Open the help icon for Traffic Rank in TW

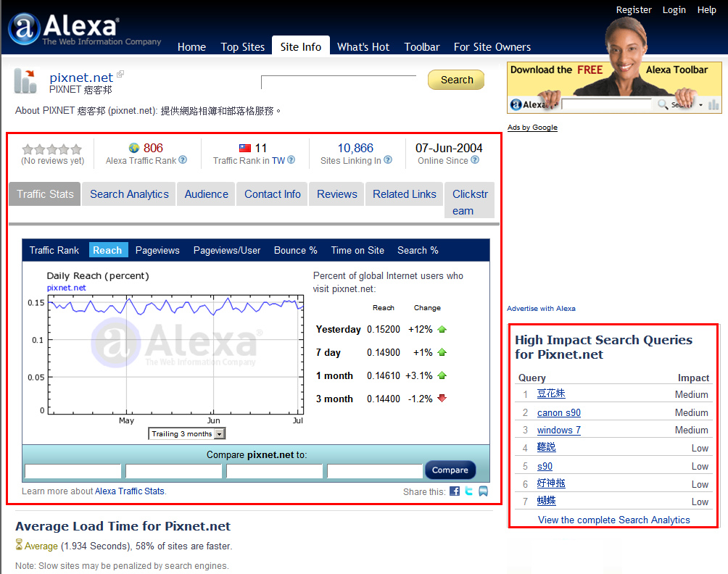(291, 159)
